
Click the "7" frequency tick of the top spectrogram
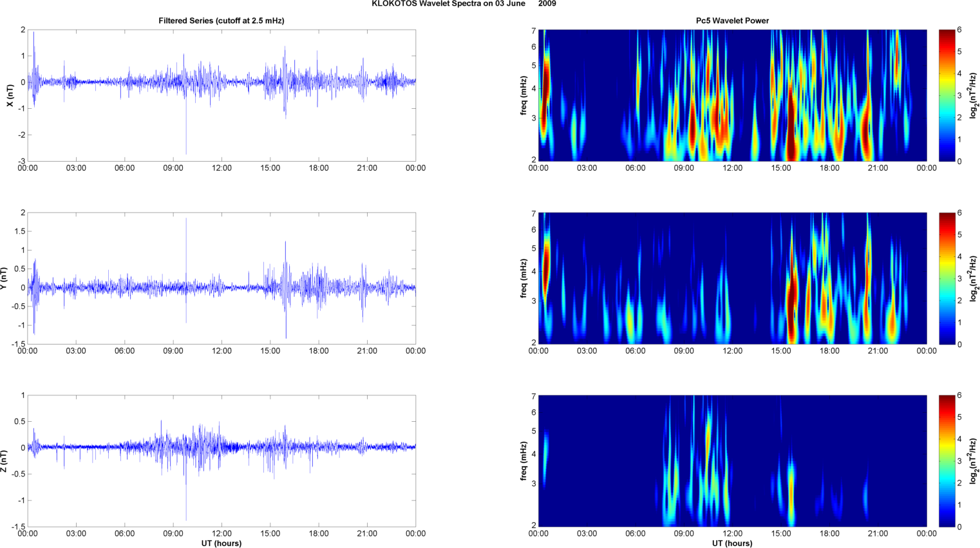coord(534,30)
